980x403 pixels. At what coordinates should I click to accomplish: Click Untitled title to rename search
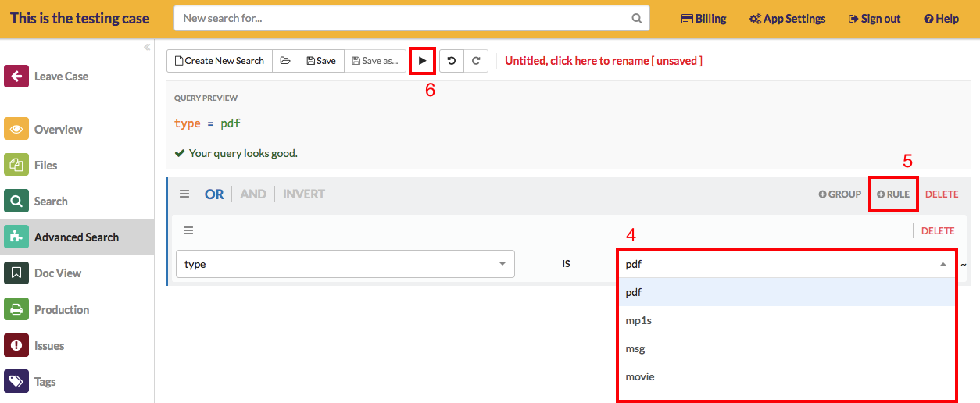click(603, 61)
